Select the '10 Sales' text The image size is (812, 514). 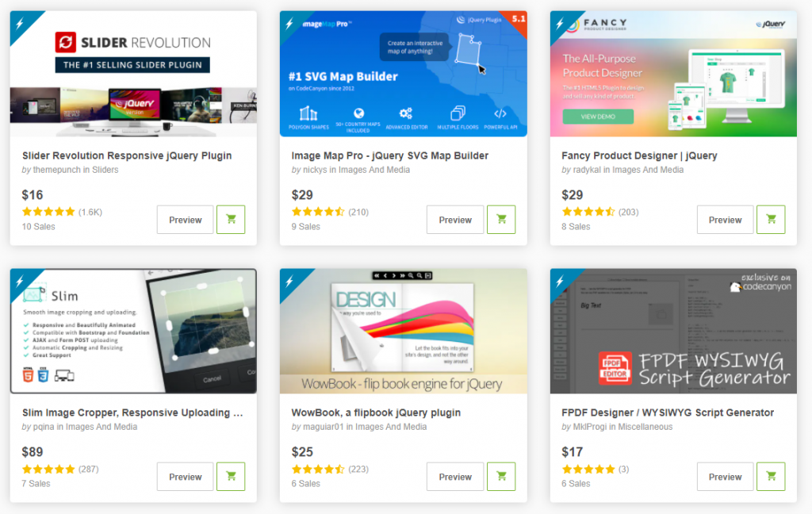coord(38,226)
